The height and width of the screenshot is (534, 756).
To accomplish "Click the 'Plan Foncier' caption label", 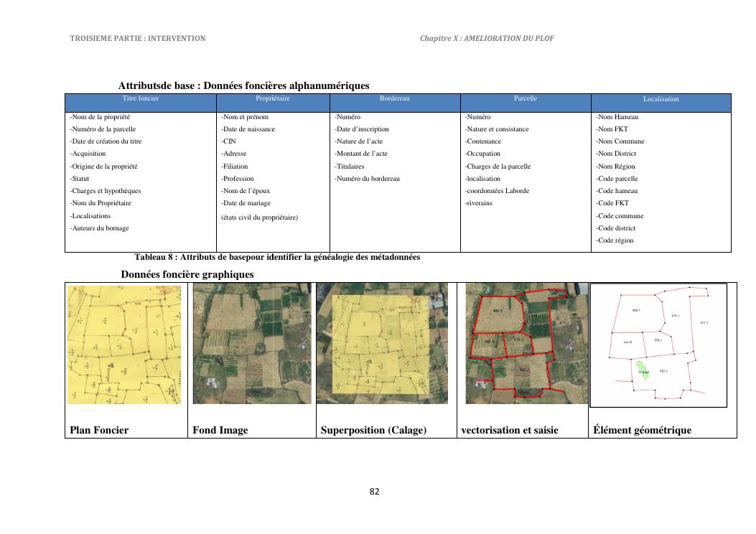I will click(x=99, y=430).
